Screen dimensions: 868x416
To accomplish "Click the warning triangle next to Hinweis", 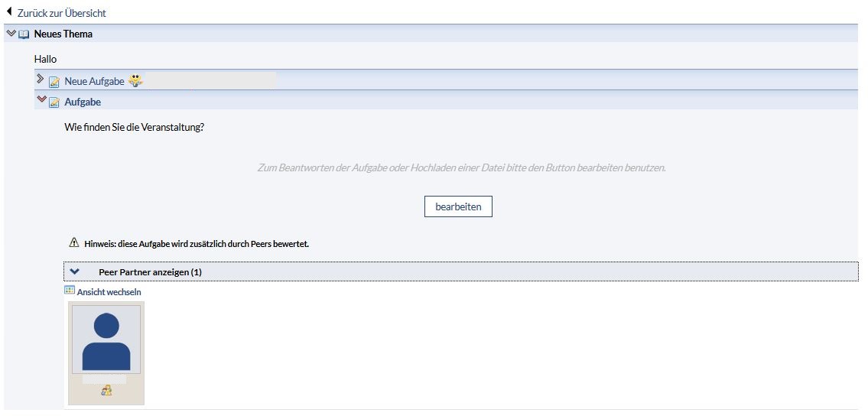I will [x=74, y=243].
